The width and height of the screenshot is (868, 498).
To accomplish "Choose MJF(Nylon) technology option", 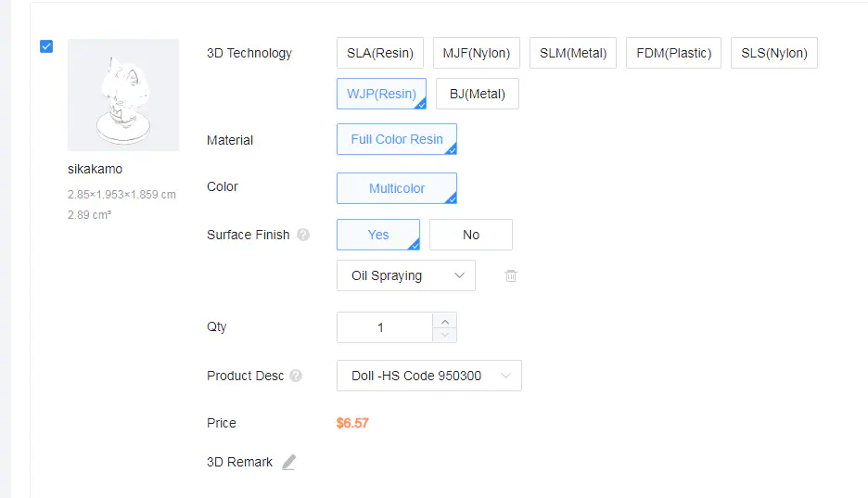I will point(477,53).
